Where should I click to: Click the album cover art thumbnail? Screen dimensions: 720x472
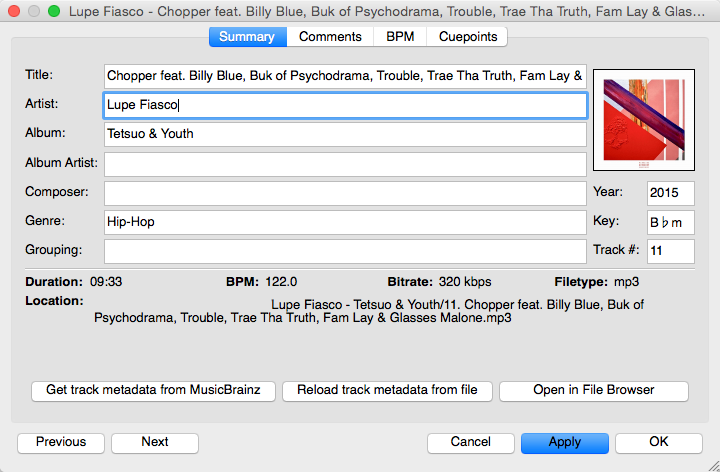point(643,119)
